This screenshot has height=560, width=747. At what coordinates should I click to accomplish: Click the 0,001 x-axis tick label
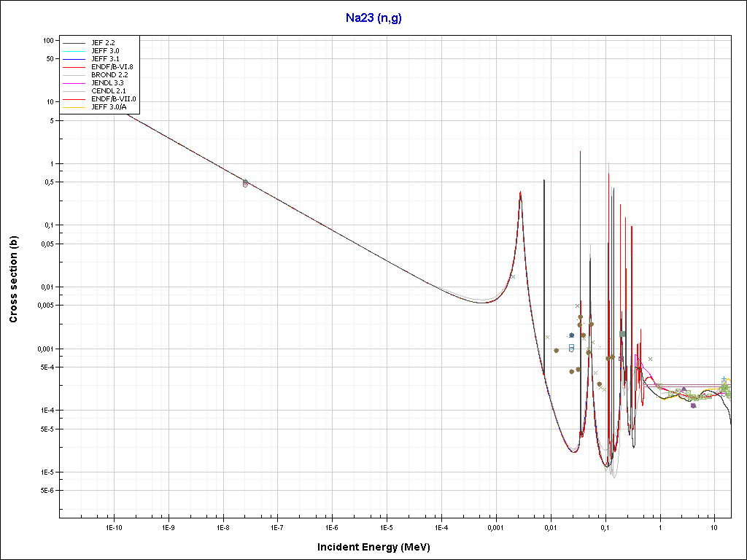pyautogui.click(x=495, y=526)
